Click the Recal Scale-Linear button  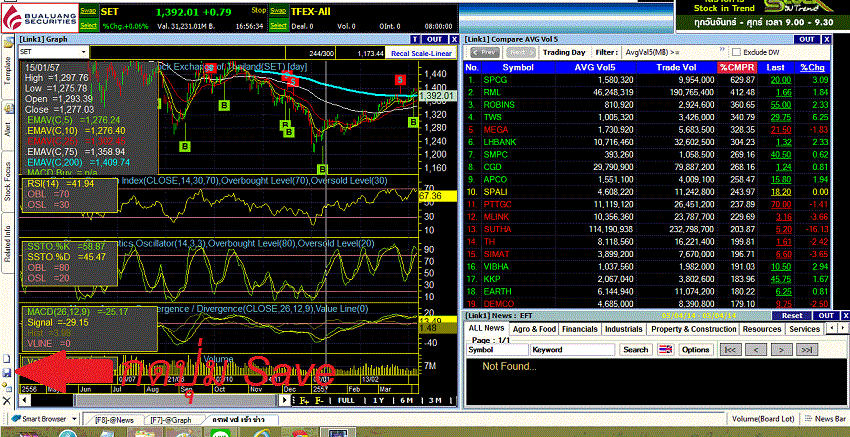point(423,53)
